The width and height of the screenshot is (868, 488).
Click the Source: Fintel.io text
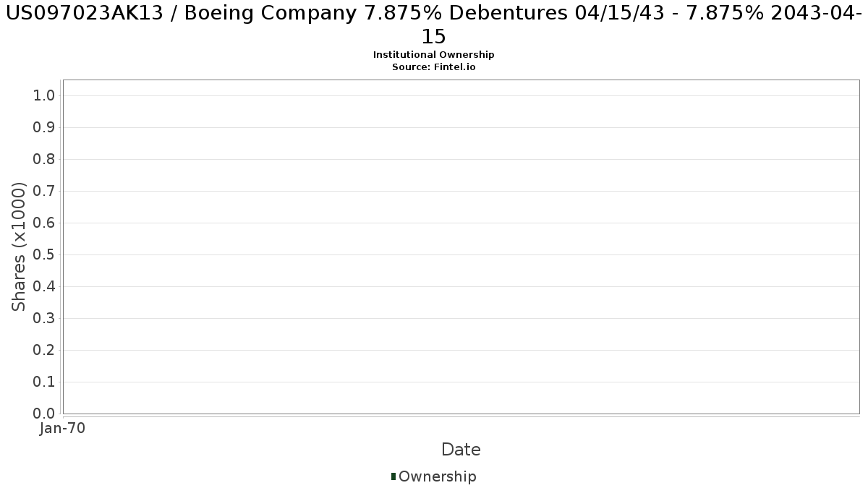[x=433, y=67]
